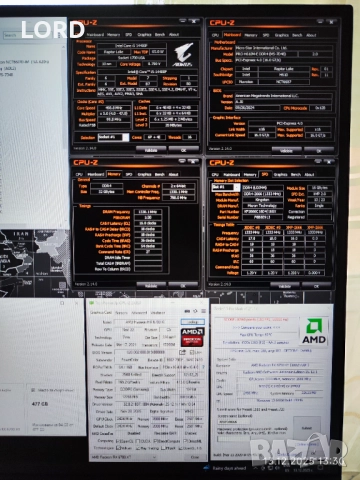Image resolution: width=360 pixels, height=480 pixels.
Task: Toggle the DirectML checkbox
Action: tap(185, 441)
